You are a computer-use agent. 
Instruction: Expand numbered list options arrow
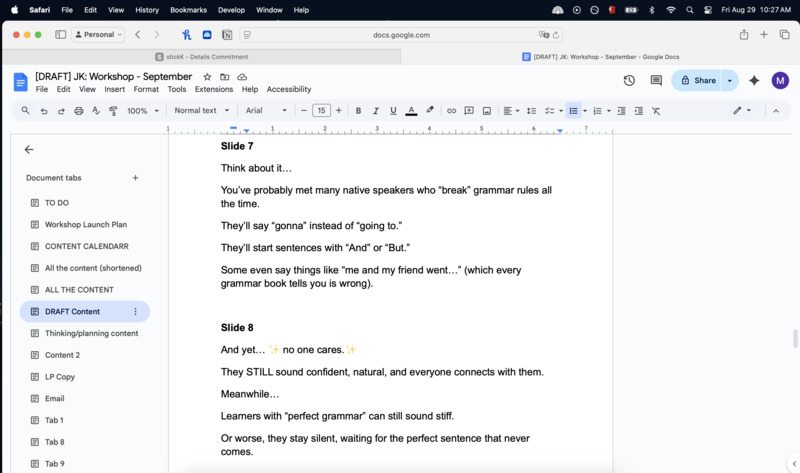[609, 111]
